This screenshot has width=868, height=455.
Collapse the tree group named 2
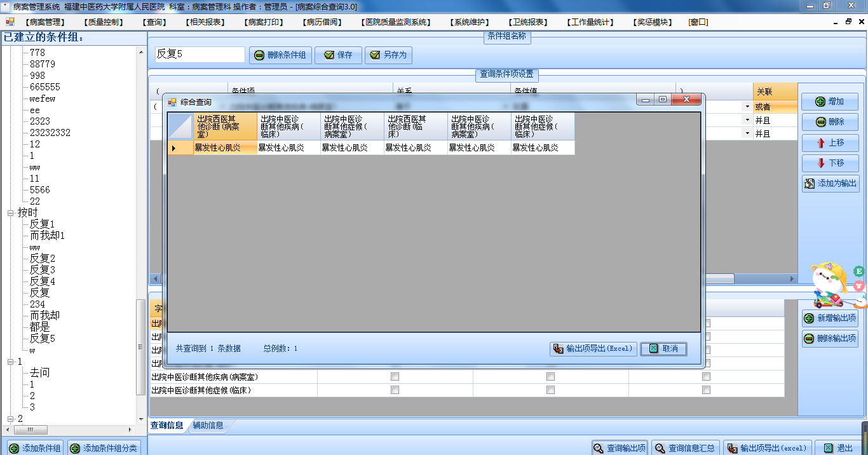pyautogui.click(x=10, y=419)
